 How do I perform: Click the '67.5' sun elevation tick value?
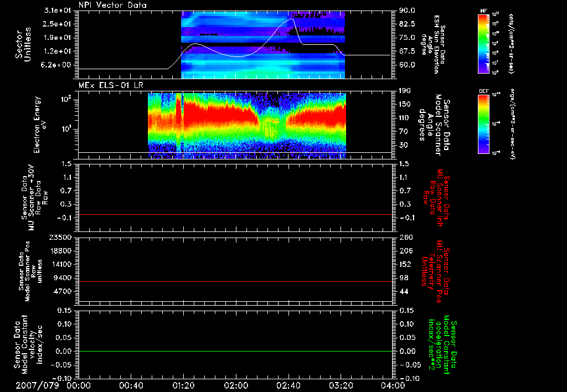tap(407, 51)
